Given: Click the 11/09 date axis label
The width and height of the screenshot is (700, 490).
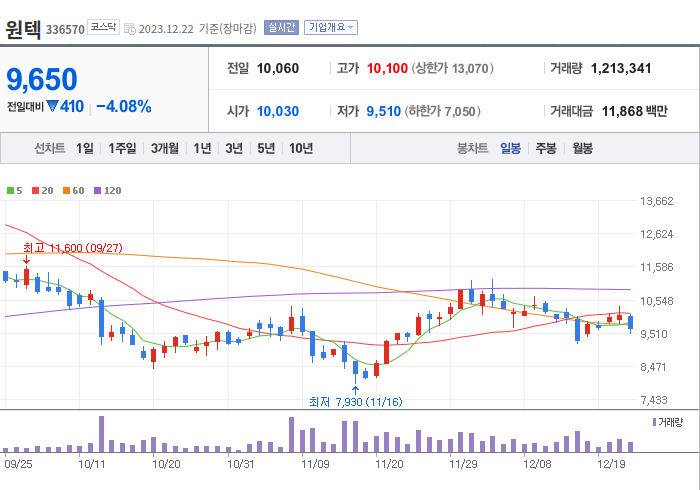Looking at the screenshot, I should point(315,464).
